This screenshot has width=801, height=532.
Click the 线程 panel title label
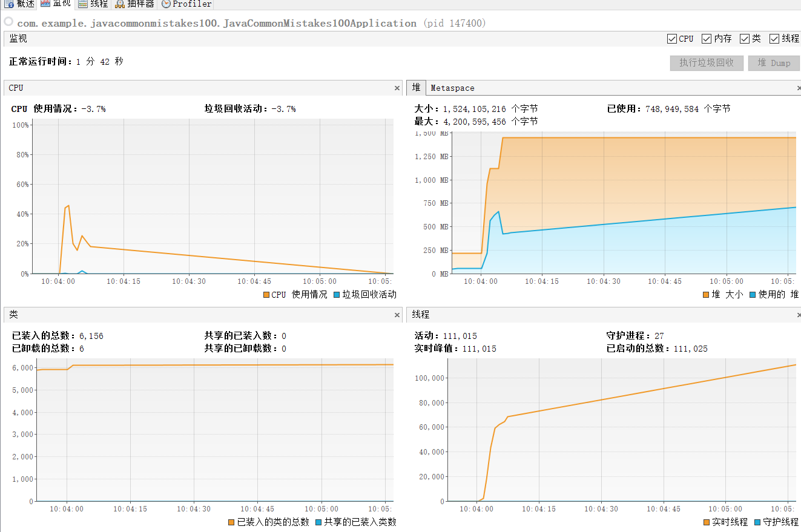(x=421, y=315)
